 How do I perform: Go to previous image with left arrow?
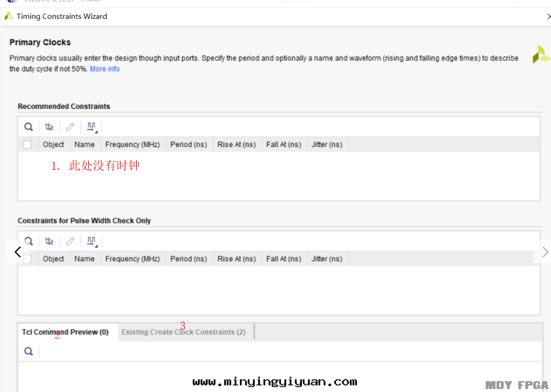pos(17,252)
